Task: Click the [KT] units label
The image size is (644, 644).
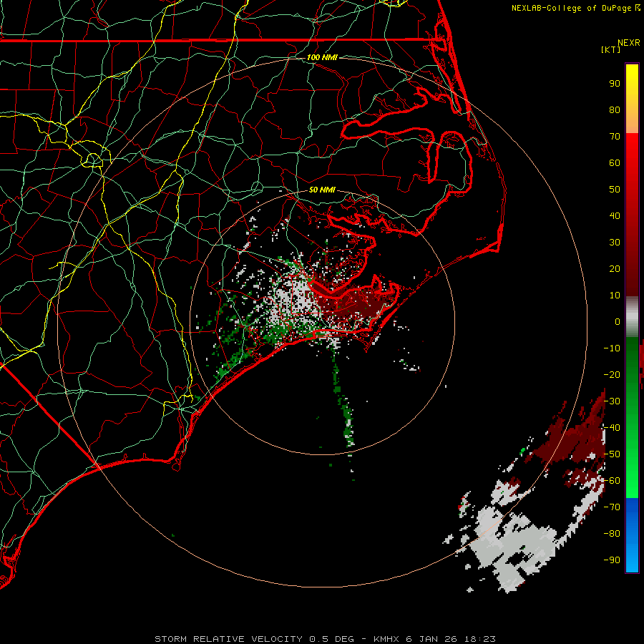Action: point(610,49)
